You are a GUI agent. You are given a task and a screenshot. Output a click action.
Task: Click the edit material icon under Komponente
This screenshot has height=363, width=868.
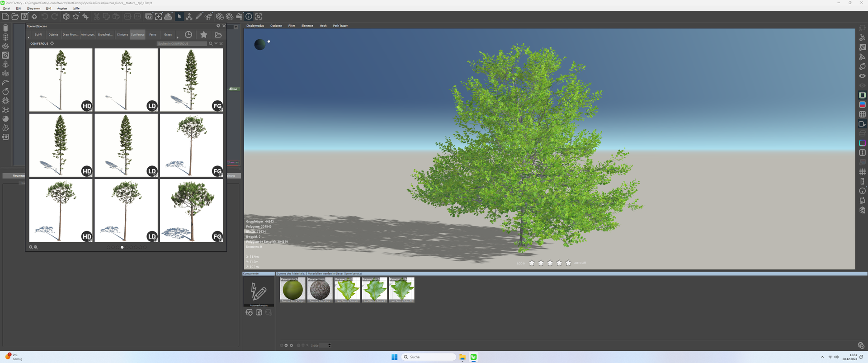click(x=259, y=312)
